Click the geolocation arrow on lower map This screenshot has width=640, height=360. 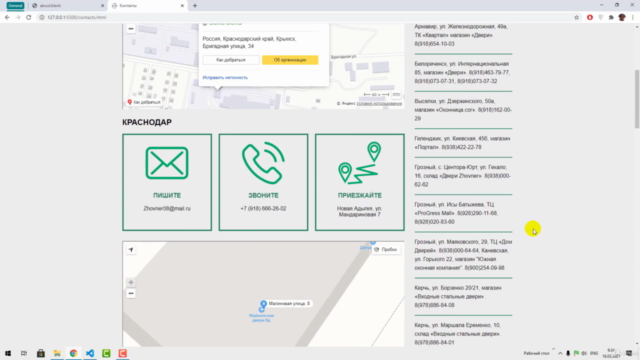[x=131, y=250]
